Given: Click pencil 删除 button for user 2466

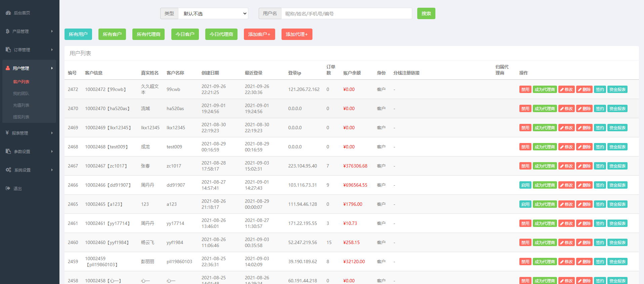Looking at the screenshot, I should point(585,185).
